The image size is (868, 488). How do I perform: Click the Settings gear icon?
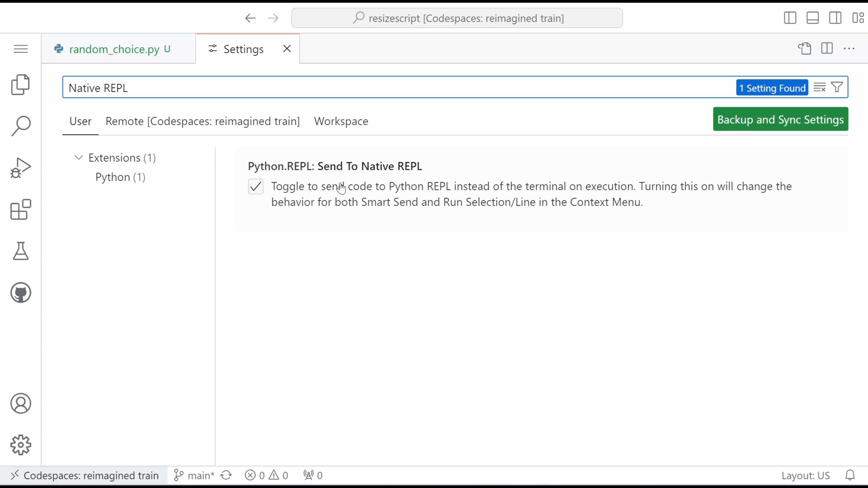tap(20, 445)
